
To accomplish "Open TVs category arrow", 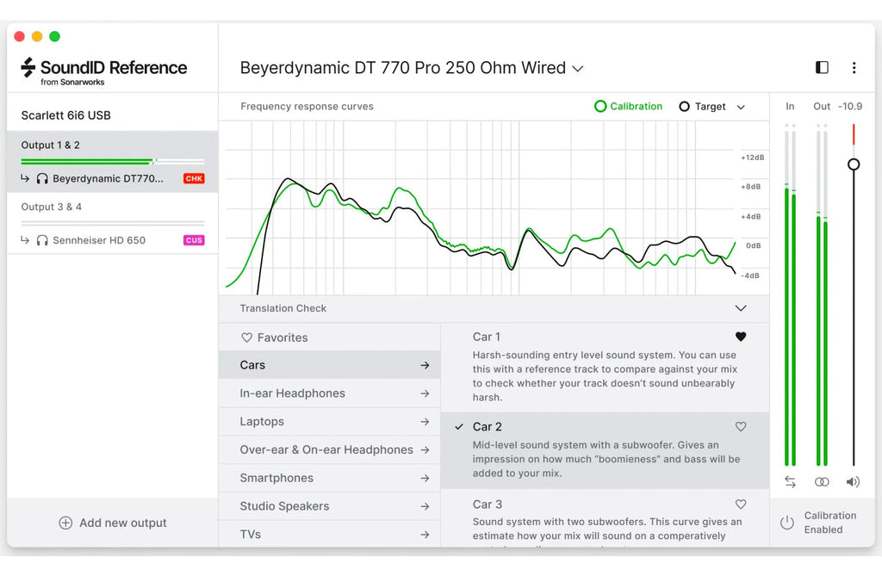I will click(x=425, y=535).
